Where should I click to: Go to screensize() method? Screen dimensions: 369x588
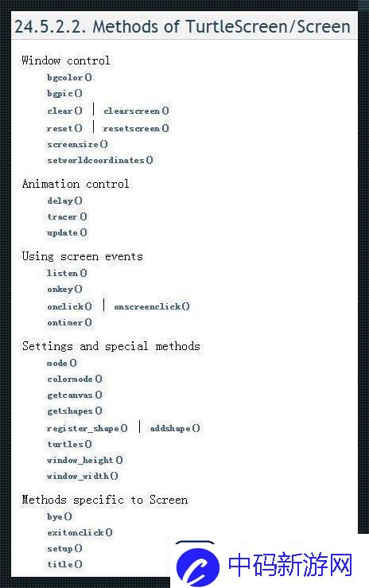(78, 144)
